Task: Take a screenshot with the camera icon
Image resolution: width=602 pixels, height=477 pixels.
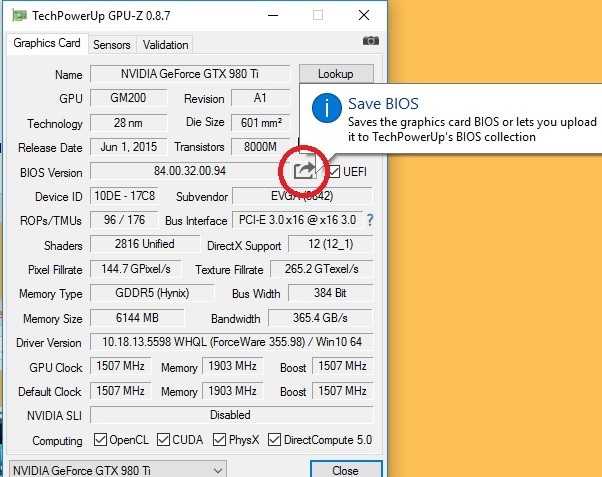Action: click(370, 41)
